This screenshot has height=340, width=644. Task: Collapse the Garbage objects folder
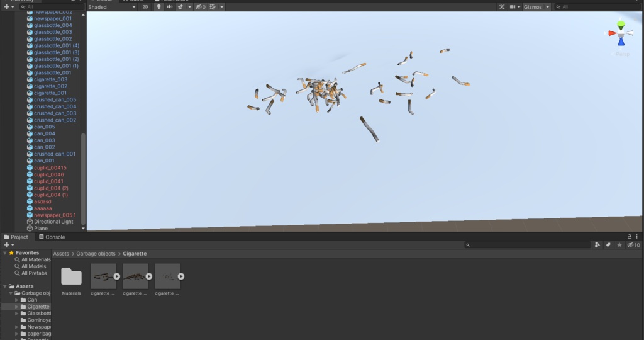[11, 293]
